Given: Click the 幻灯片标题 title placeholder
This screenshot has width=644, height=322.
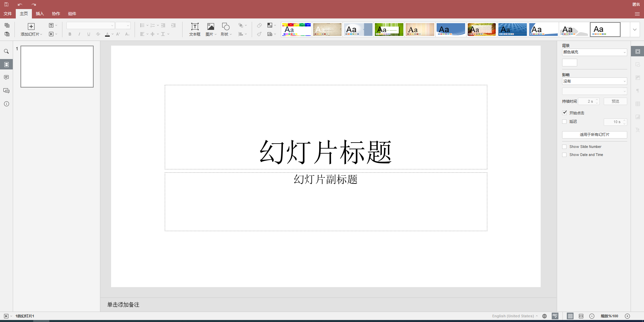Looking at the screenshot, I should 326,127.
